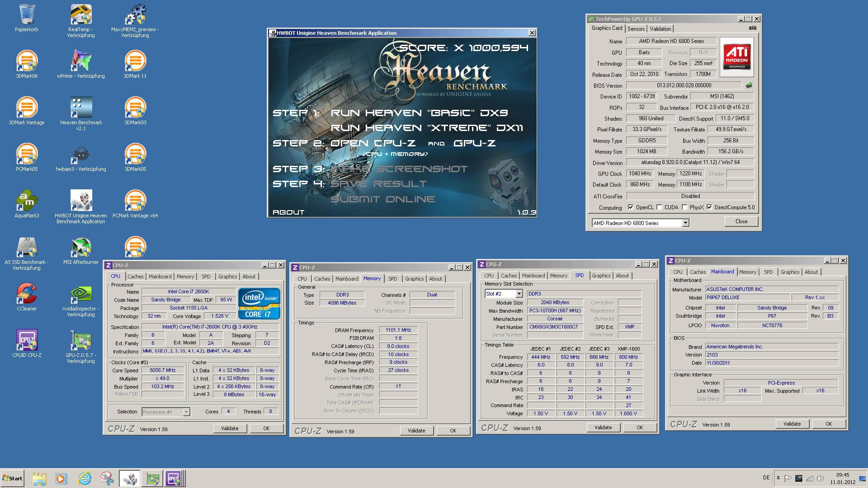Screen dimensions: 868x488
Task: Toggle OpenCL checkbox in GPU-Z
Action: [631, 207]
